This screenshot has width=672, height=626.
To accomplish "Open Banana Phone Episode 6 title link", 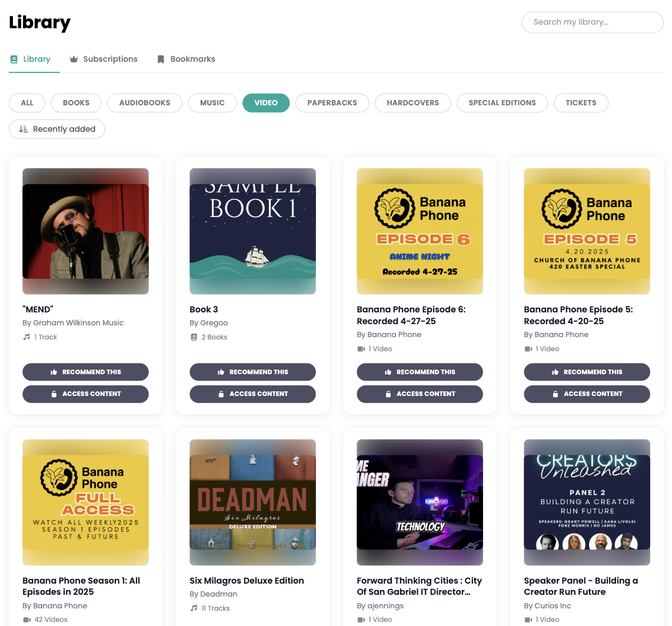I will coord(411,315).
